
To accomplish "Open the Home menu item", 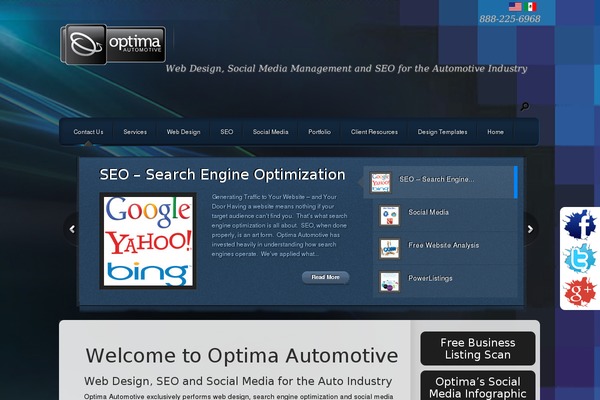I will click(x=495, y=132).
